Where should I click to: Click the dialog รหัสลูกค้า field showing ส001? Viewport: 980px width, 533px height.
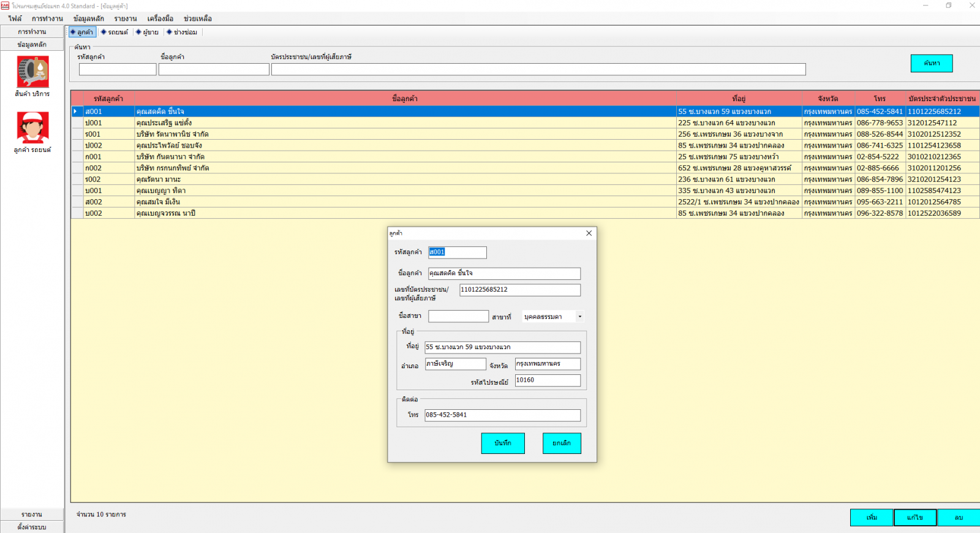[x=458, y=252]
